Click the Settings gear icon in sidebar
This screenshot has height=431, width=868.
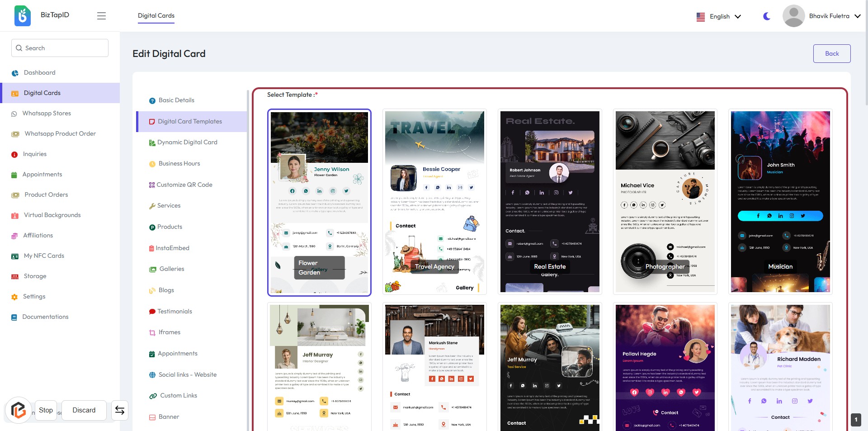(14, 297)
